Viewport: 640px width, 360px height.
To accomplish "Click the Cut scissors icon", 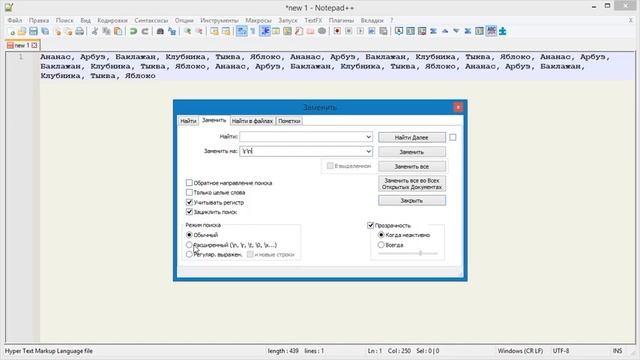I will tap(95, 31).
